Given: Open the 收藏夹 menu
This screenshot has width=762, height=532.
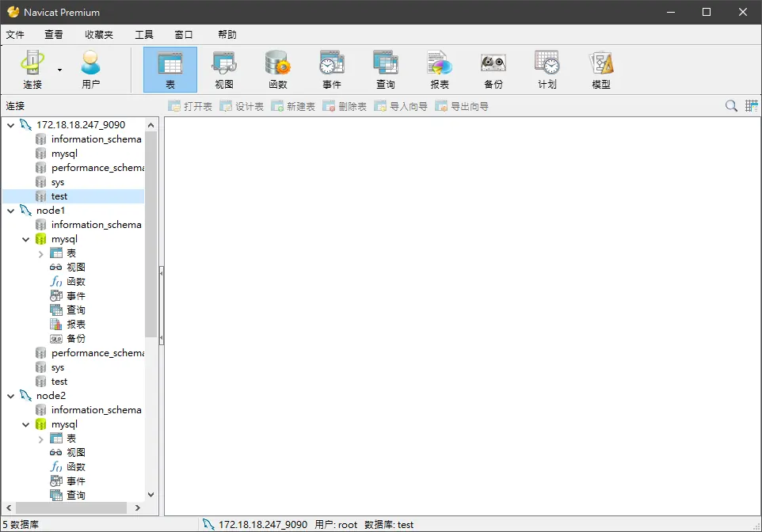Looking at the screenshot, I should [99, 35].
